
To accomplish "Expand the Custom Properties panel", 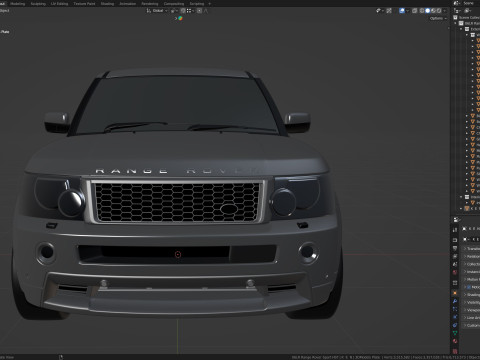I will (472, 325).
